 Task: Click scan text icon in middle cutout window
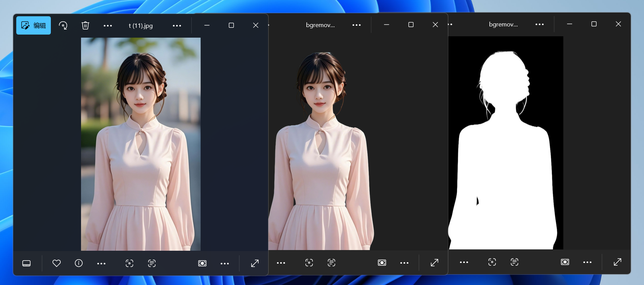pyautogui.click(x=331, y=263)
